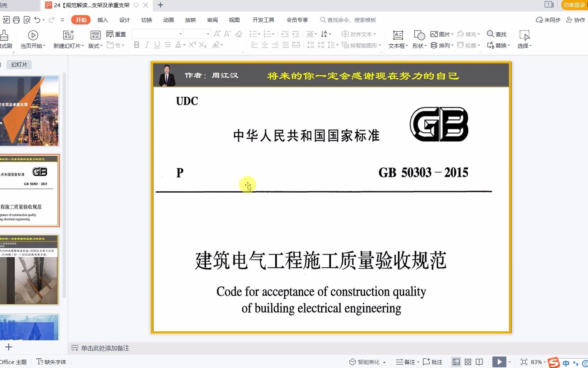The image size is (588, 368).
Task: Select the third slide thumbnail with cable tray photo
Action: (29, 270)
